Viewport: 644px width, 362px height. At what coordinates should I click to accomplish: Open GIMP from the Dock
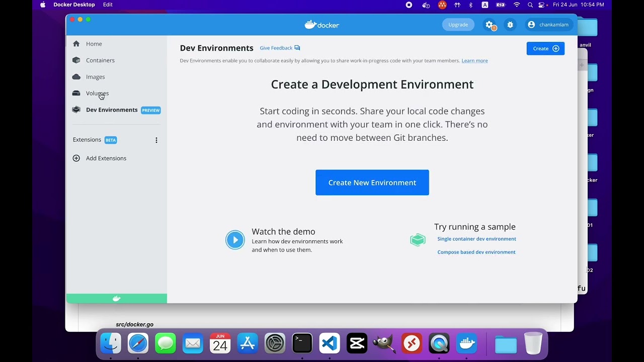coord(384,344)
